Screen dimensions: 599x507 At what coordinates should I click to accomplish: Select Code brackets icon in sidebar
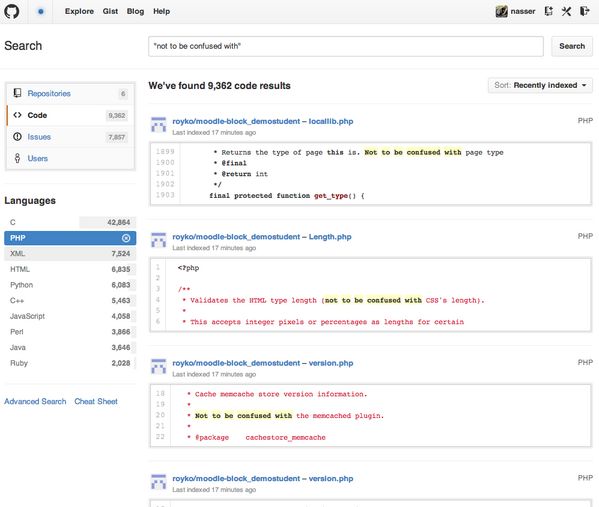[17, 115]
